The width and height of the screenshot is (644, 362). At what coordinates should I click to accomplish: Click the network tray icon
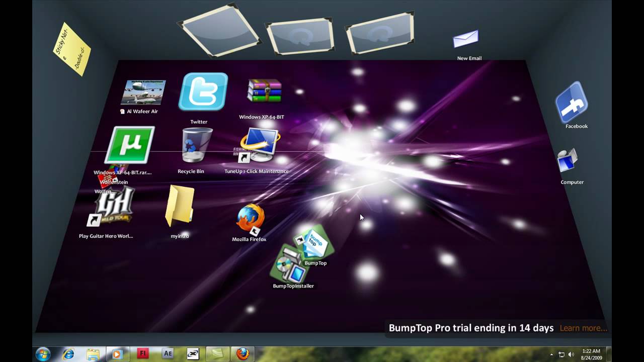click(561, 354)
